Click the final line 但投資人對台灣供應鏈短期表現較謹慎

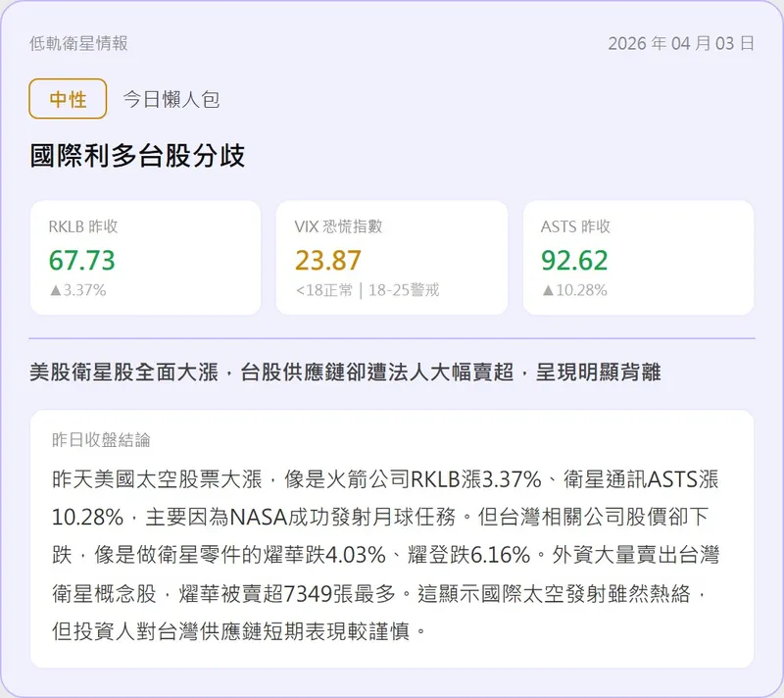[x=239, y=631]
